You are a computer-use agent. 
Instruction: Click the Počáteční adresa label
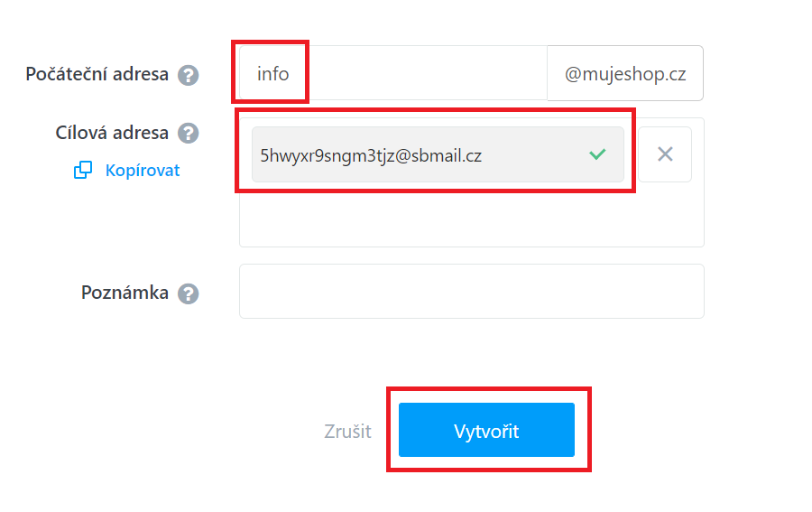tap(97, 74)
